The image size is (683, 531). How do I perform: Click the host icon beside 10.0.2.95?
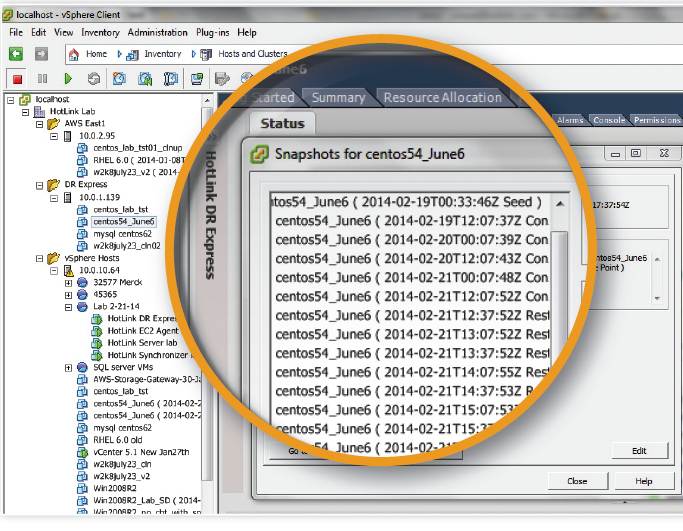pos(68,136)
